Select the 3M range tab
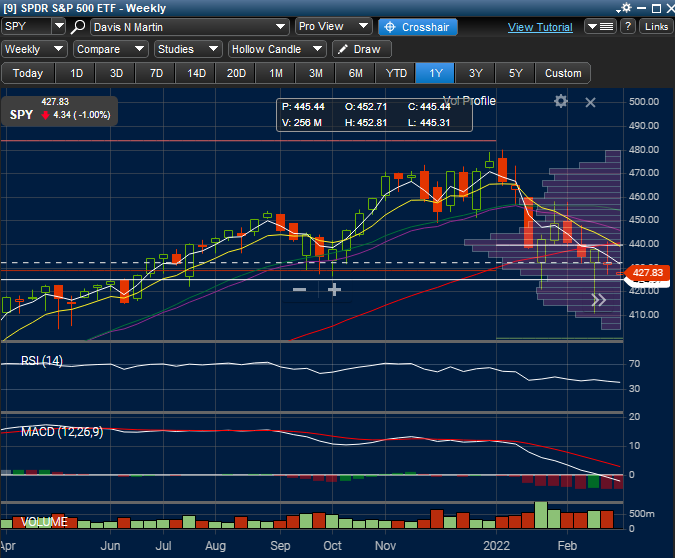The height and width of the screenshot is (558, 675). (x=316, y=73)
